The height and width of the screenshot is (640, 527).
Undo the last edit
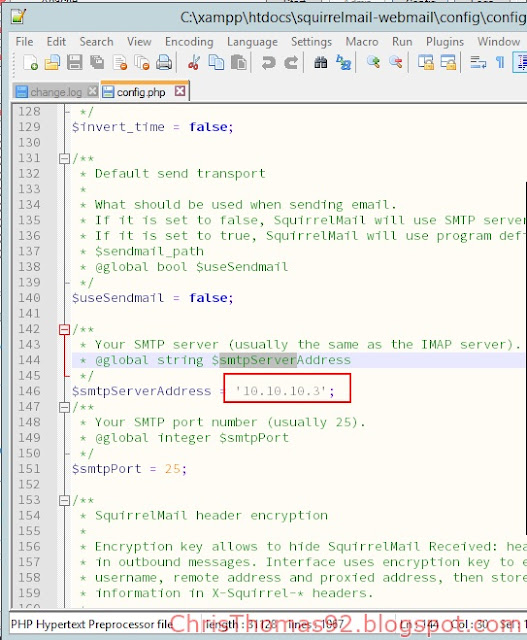[x=268, y=62]
